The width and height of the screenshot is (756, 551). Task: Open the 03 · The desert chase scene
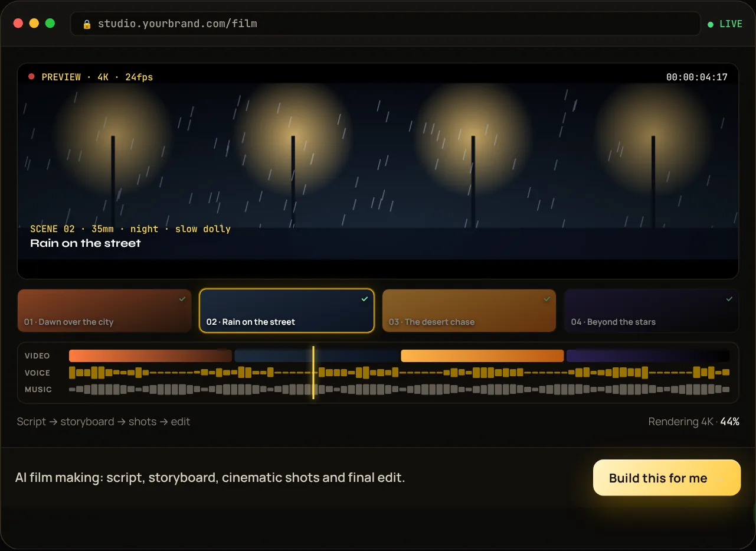469,311
